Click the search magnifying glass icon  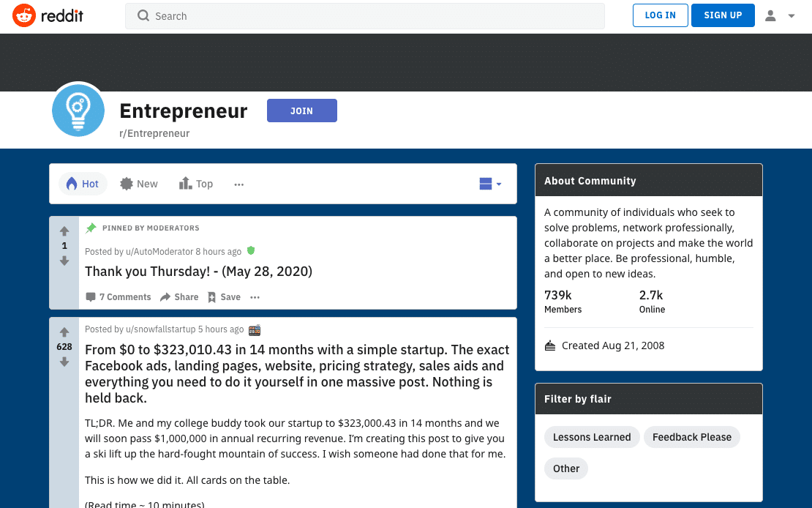click(x=144, y=15)
